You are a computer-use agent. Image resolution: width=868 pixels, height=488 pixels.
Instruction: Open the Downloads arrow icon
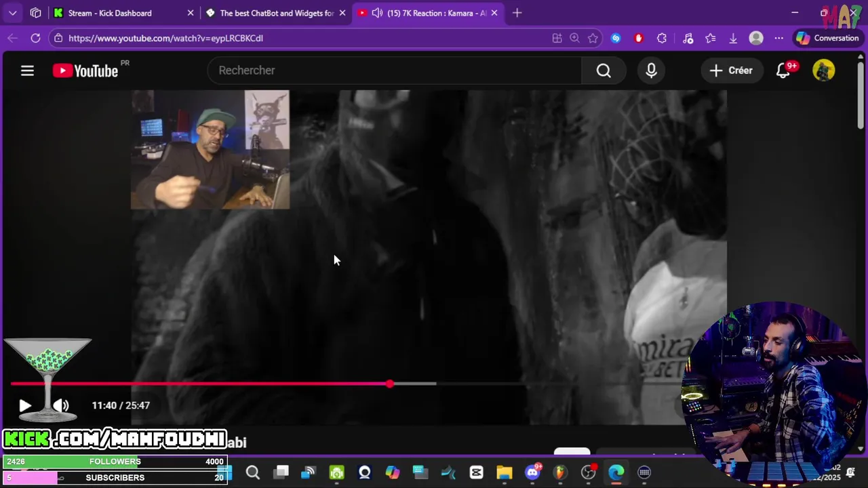click(x=733, y=38)
